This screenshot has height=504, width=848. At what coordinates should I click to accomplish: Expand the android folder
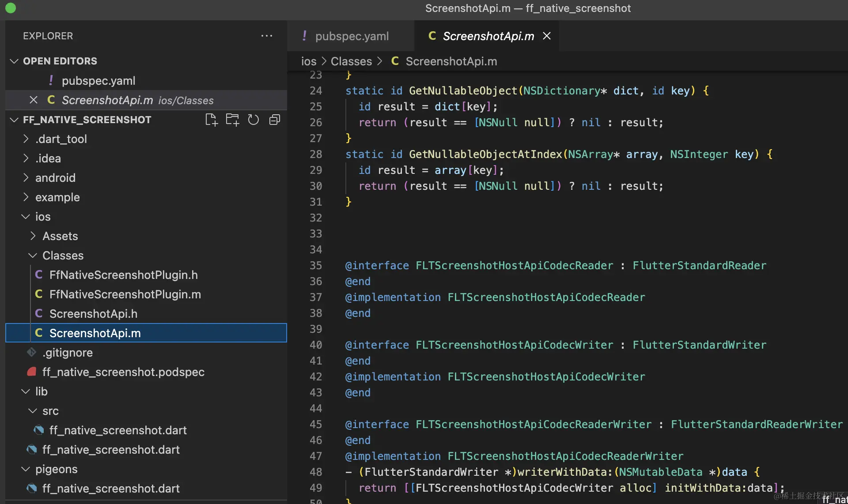pyautogui.click(x=55, y=178)
